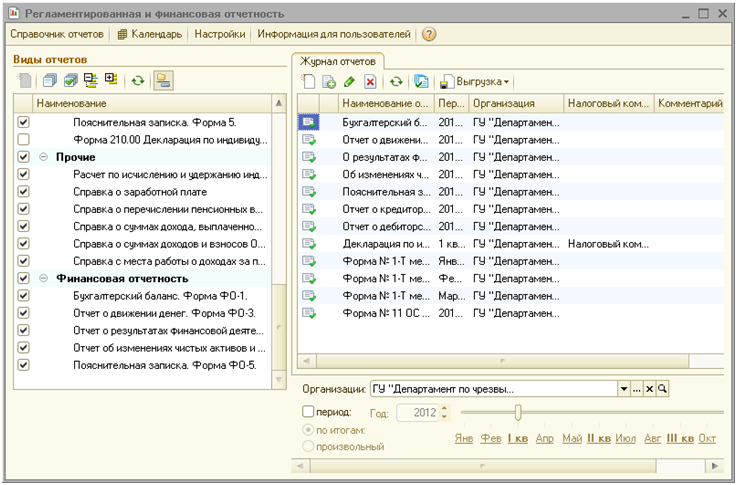The image size is (737, 485).
Task: Open the Выгрузка dropdown menu
Action: 482,81
